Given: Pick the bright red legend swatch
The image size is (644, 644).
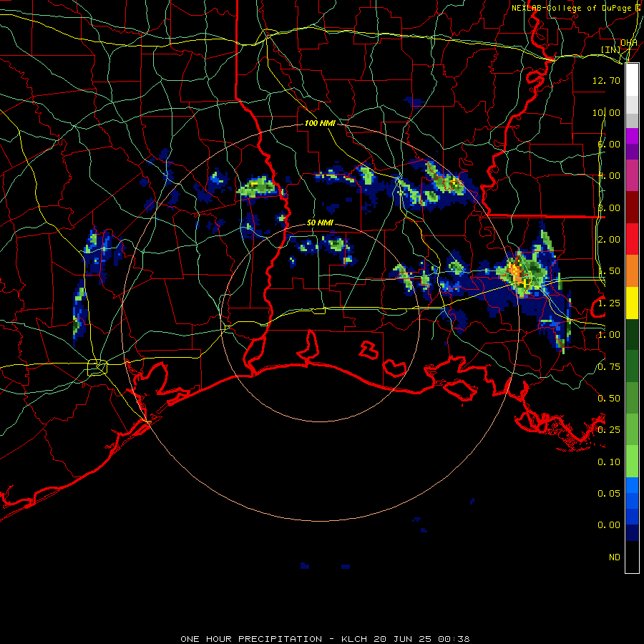Looking at the screenshot, I should 632,239.
